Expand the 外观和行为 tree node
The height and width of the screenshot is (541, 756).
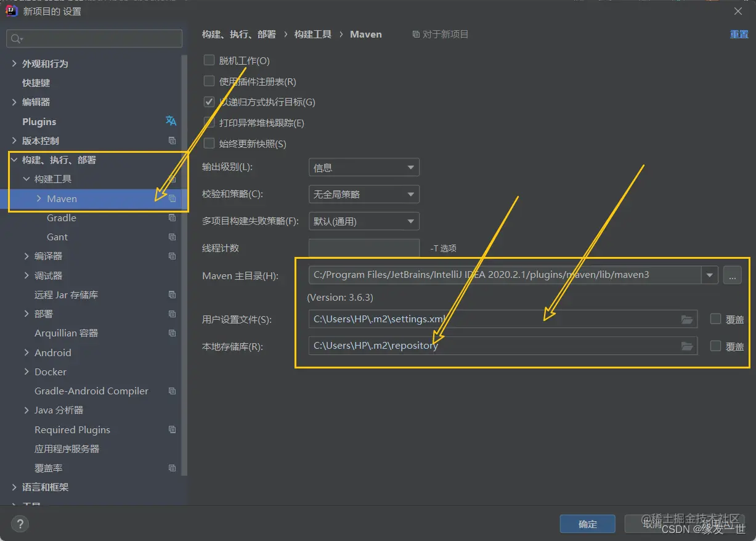click(14, 63)
